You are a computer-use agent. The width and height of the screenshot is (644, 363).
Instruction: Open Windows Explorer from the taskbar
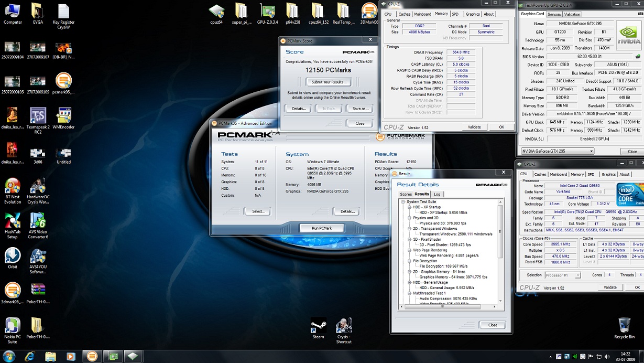[x=50, y=356]
